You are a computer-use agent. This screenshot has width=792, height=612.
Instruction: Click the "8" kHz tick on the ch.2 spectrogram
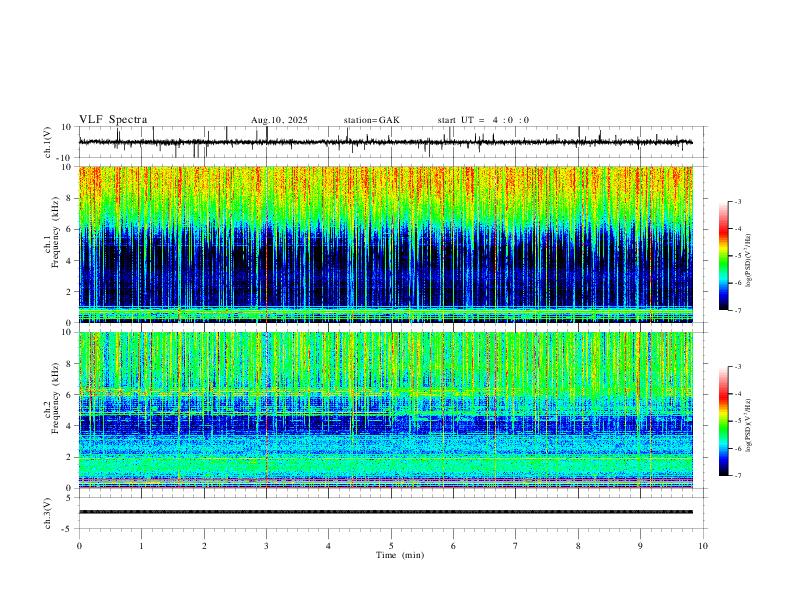tap(70, 364)
